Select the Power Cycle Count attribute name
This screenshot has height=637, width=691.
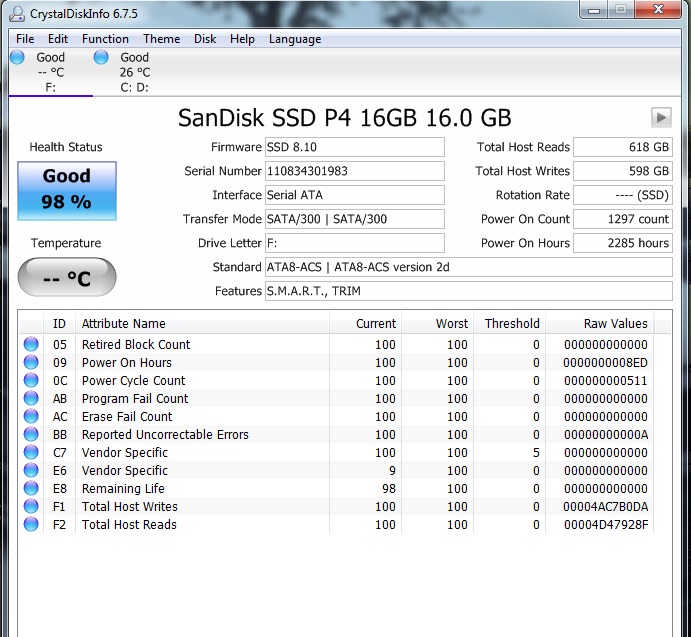tap(134, 380)
